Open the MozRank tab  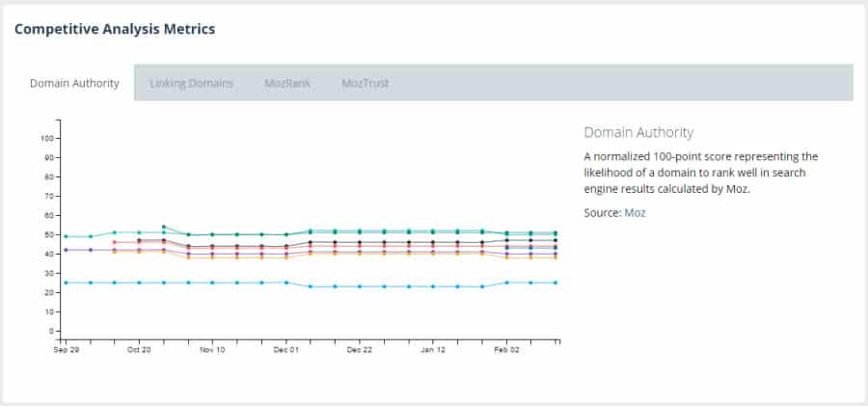tap(287, 83)
